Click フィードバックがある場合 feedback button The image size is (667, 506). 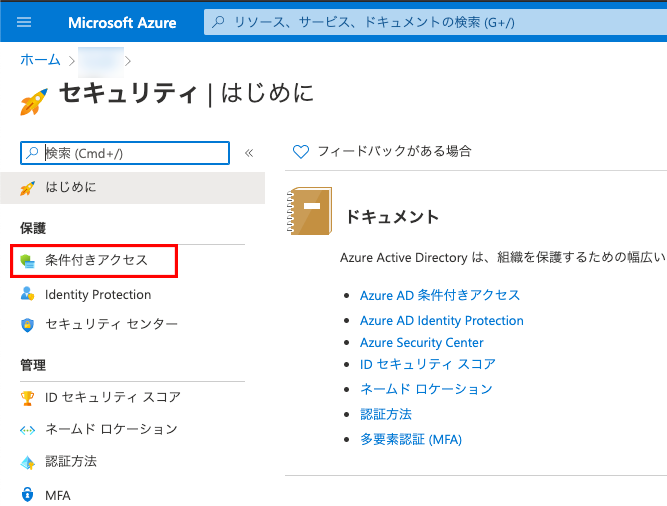(382, 151)
